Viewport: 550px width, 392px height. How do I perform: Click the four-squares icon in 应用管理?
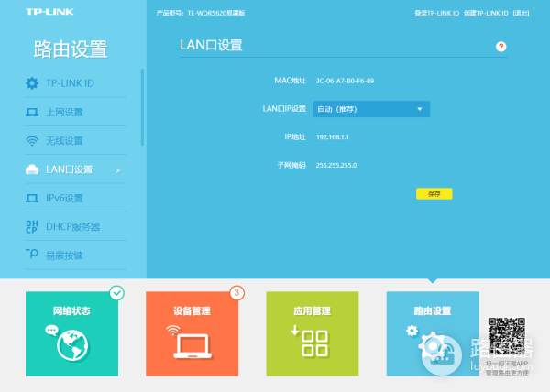(314, 344)
